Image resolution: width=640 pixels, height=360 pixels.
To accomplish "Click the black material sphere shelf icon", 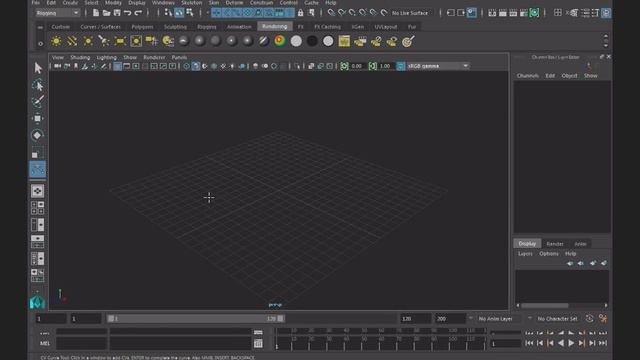I will click(x=312, y=41).
